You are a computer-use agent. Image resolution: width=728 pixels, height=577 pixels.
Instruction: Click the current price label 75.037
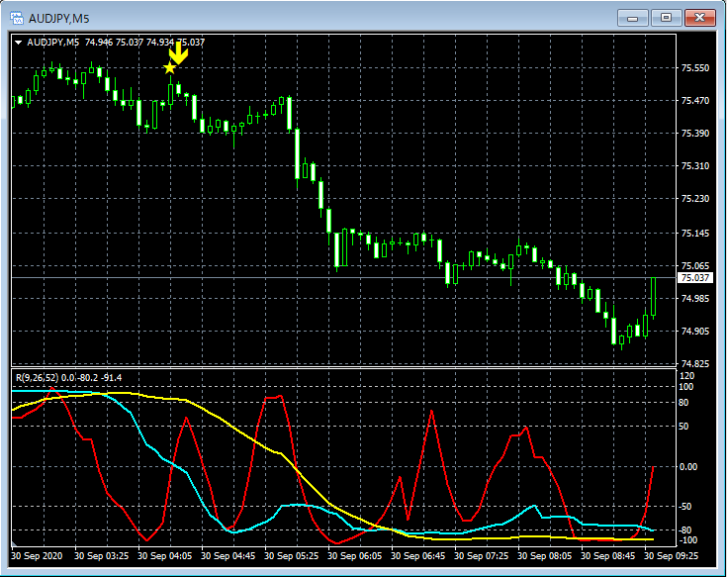(694, 278)
